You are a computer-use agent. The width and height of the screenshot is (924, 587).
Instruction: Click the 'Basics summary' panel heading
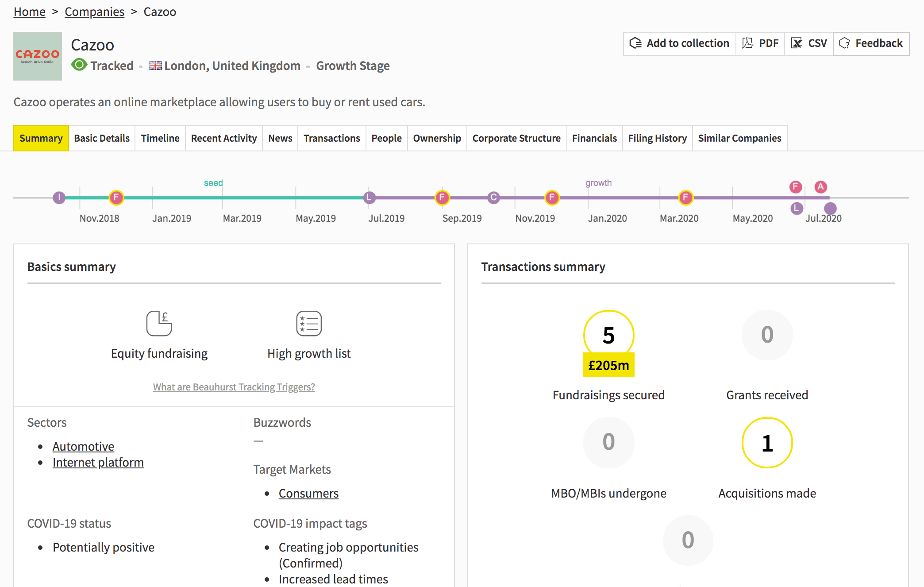[72, 266]
